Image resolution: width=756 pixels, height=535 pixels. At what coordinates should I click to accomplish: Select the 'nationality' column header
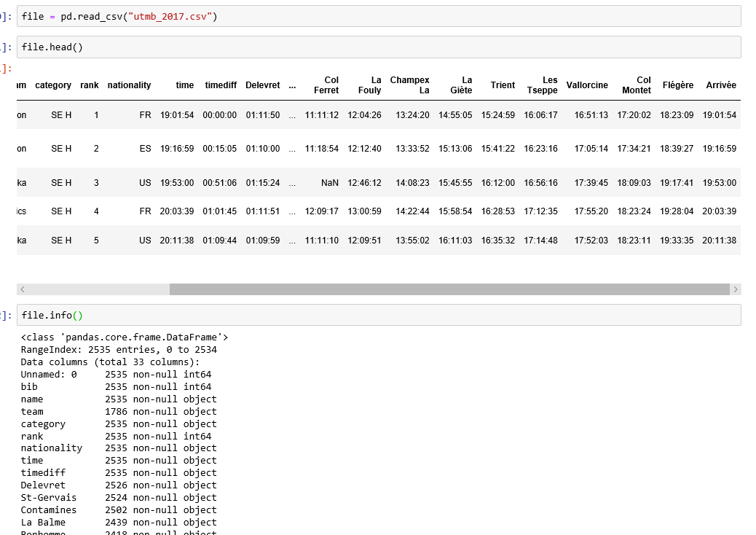pyautogui.click(x=129, y=85)
